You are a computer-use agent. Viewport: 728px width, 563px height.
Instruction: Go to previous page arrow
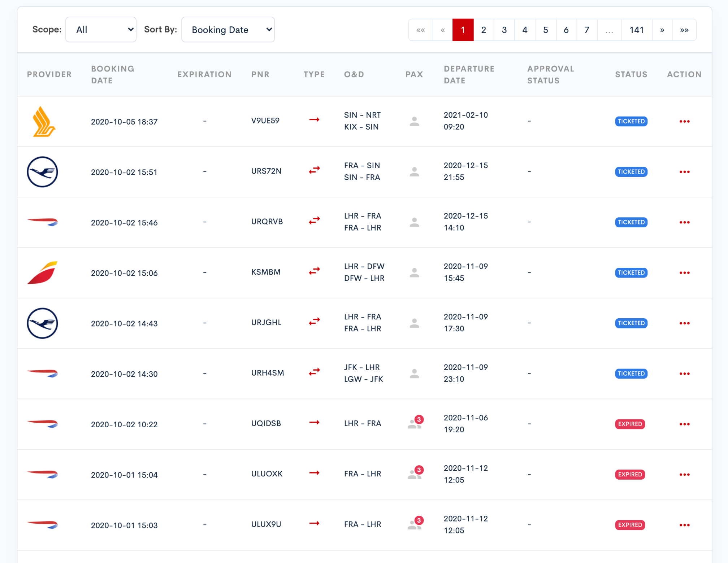443,30
